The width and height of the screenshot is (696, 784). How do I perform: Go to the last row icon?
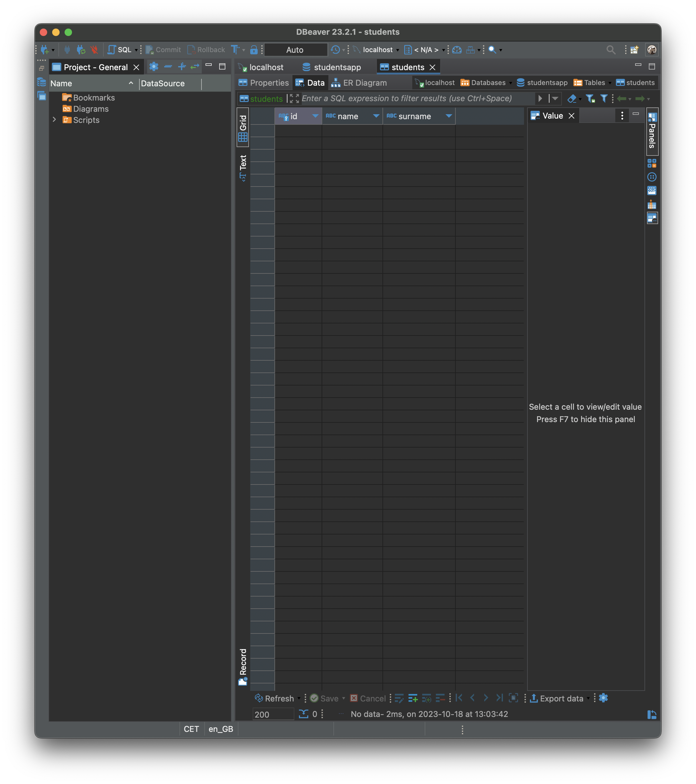(x=499, y=698)
